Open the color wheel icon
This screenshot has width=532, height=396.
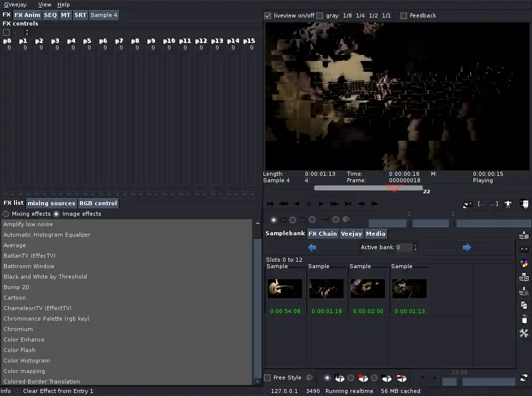pyautogui.click(x=524, y=263)
